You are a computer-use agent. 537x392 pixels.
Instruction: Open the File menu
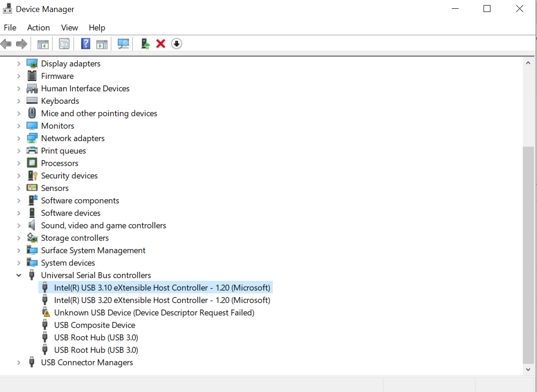click(x=10, y=27)
